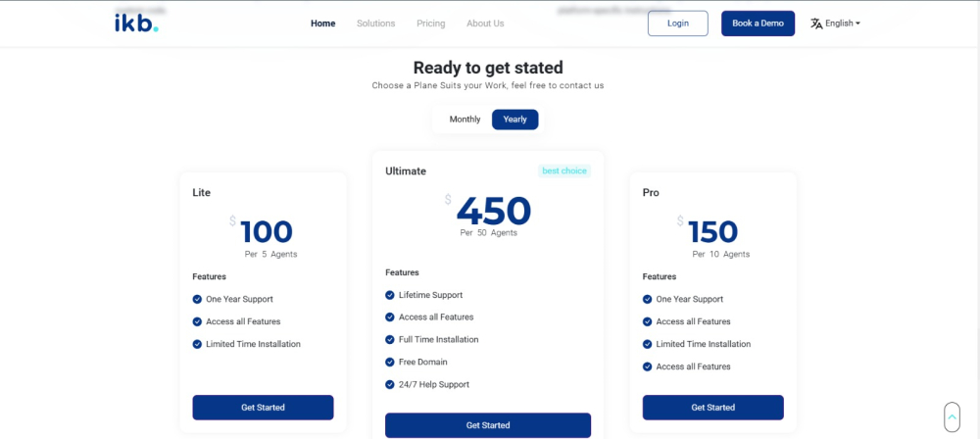Open the Solutions menu
980x439 pixels.
[375, 24]
